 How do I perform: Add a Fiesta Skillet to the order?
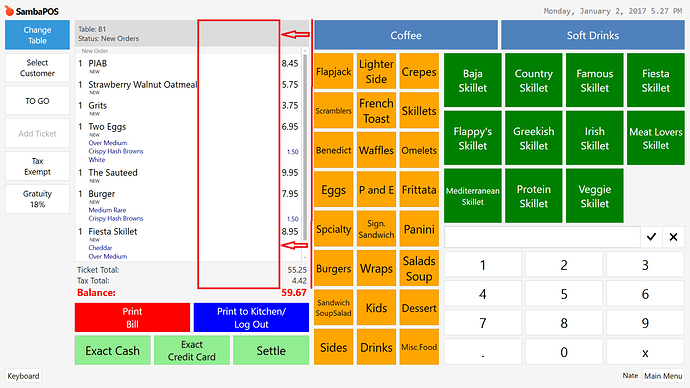[x=656, y=81]
